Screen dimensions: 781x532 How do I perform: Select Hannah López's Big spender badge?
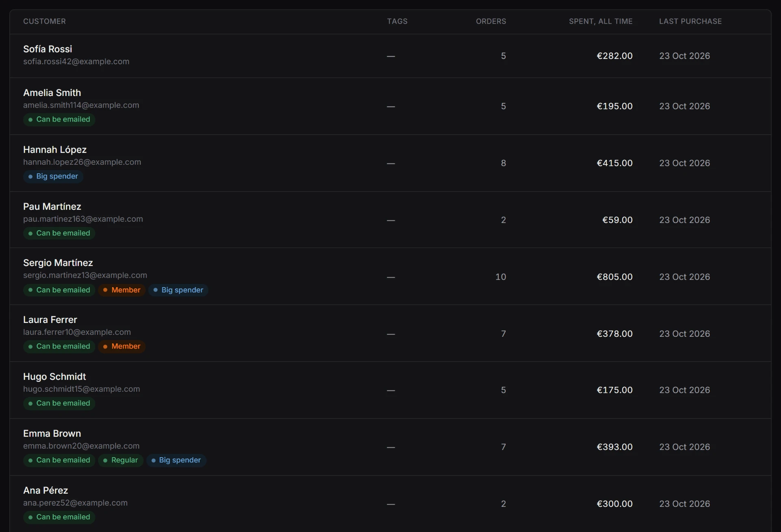click(53, 176)
